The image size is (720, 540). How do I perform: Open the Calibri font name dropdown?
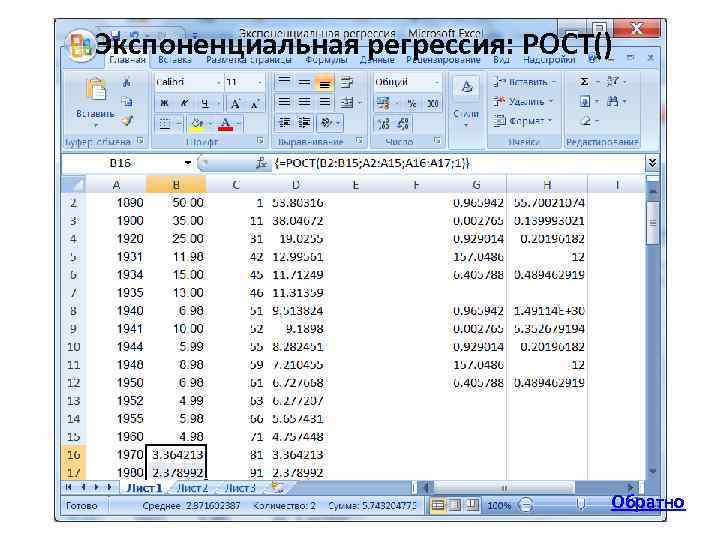coord(219,83)
